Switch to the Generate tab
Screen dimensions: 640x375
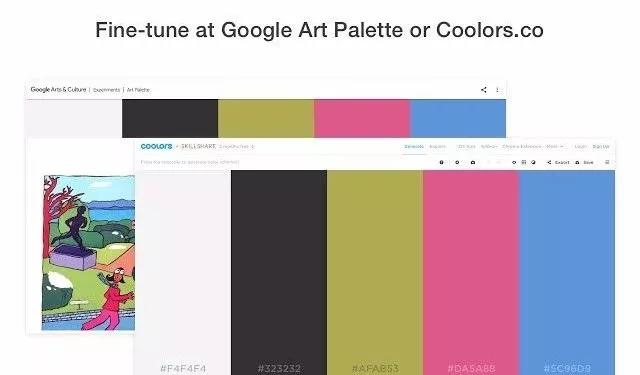point(414,146)
